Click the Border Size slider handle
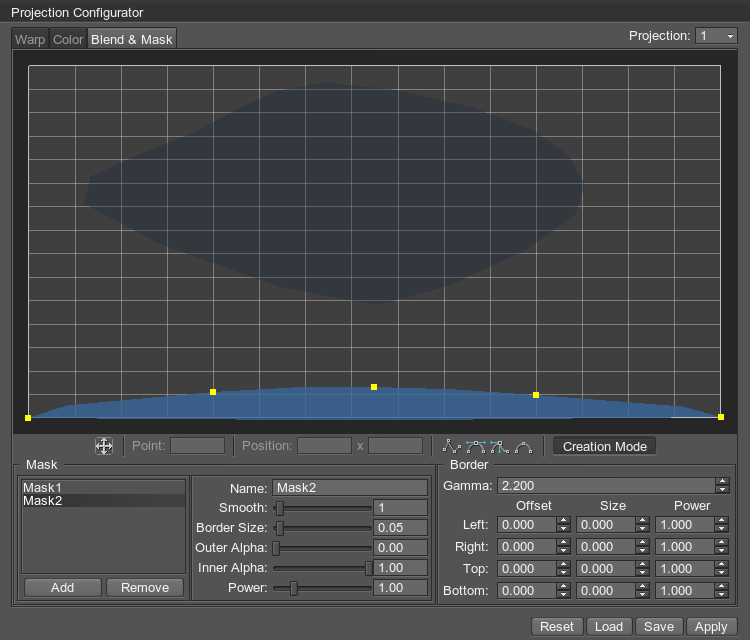Screen dimensions: 750x640 [x=281, y=528]
